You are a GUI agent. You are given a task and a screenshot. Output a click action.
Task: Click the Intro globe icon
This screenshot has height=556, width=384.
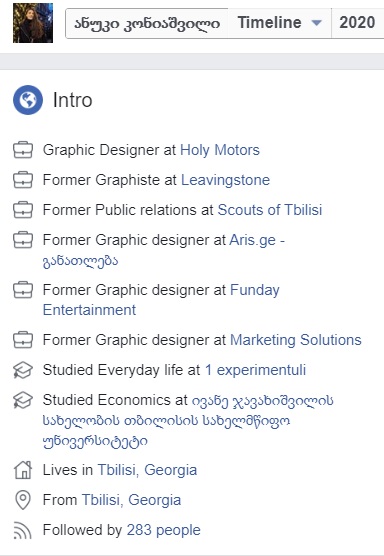pos(28,100)
